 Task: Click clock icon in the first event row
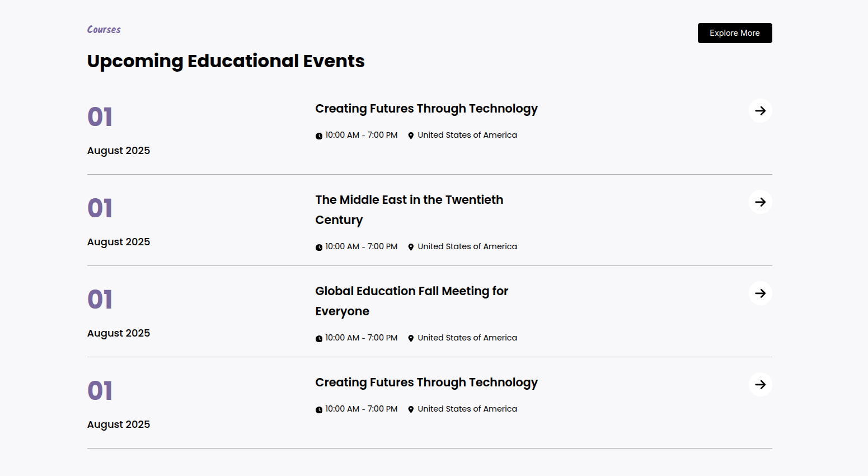pyautogui.click(x=319, y=136)
